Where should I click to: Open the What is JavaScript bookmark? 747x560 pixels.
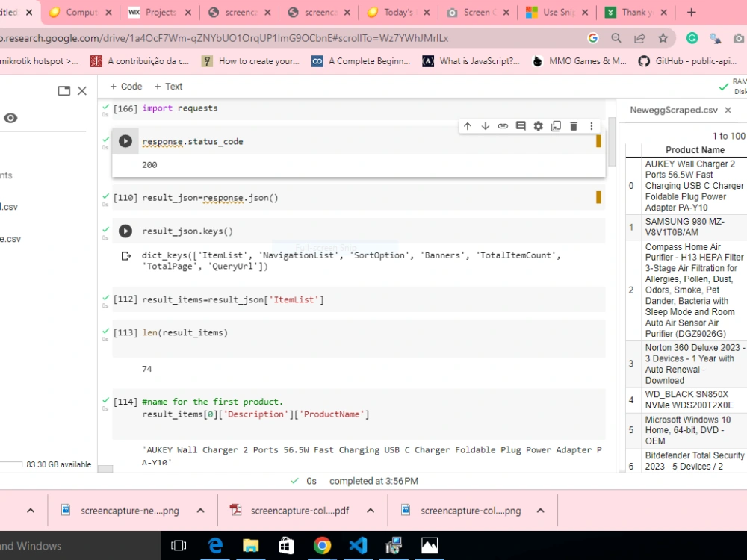(471, 61)
